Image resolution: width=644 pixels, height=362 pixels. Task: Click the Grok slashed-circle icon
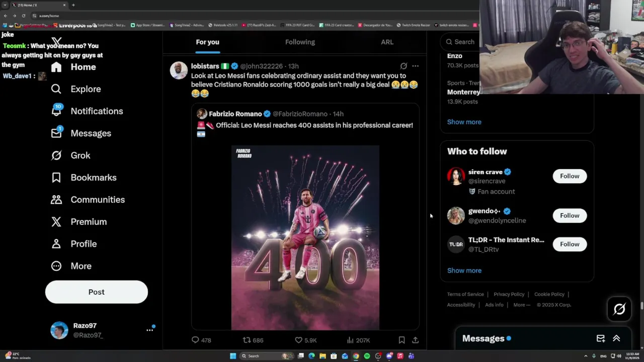coord(56,155)
